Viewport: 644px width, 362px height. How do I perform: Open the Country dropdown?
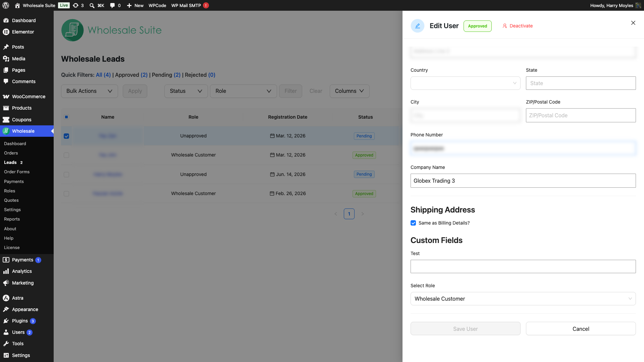466,83
